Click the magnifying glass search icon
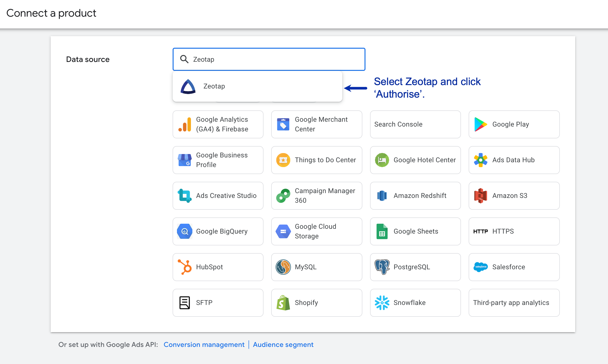This screenshot has height=364, width=608. pos(184,59)
